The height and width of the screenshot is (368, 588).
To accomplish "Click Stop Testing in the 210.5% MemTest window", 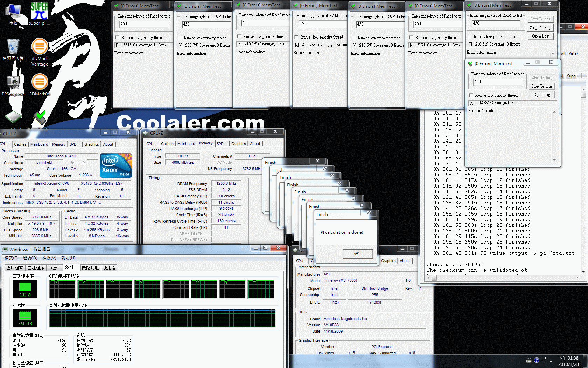I will [x=540, y=28].
